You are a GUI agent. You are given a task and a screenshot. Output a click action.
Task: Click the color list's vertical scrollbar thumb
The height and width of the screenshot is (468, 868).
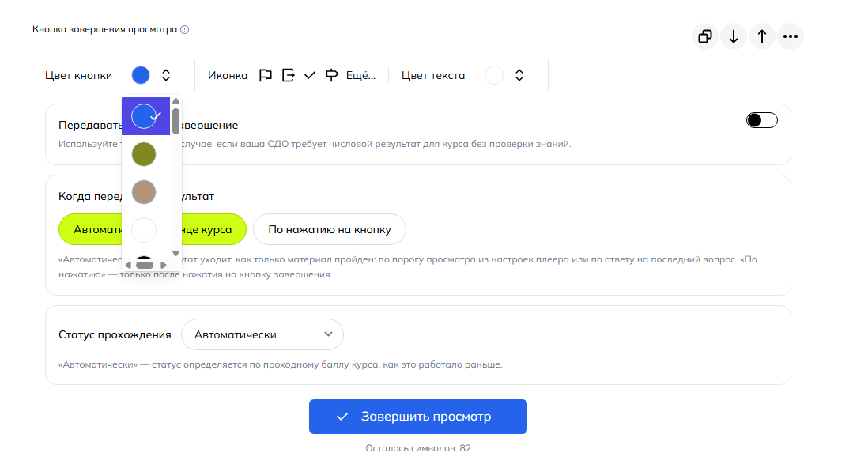point(176,121)
